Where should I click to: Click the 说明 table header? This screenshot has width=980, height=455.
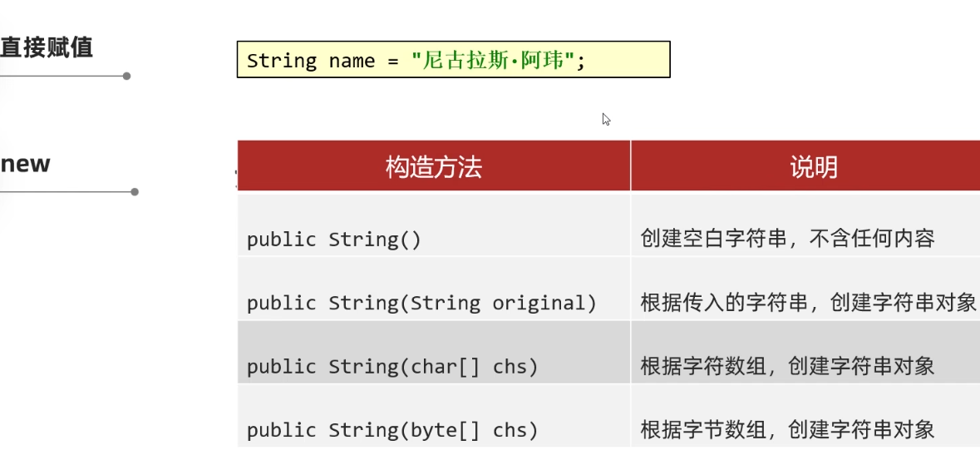pos(813,167)
